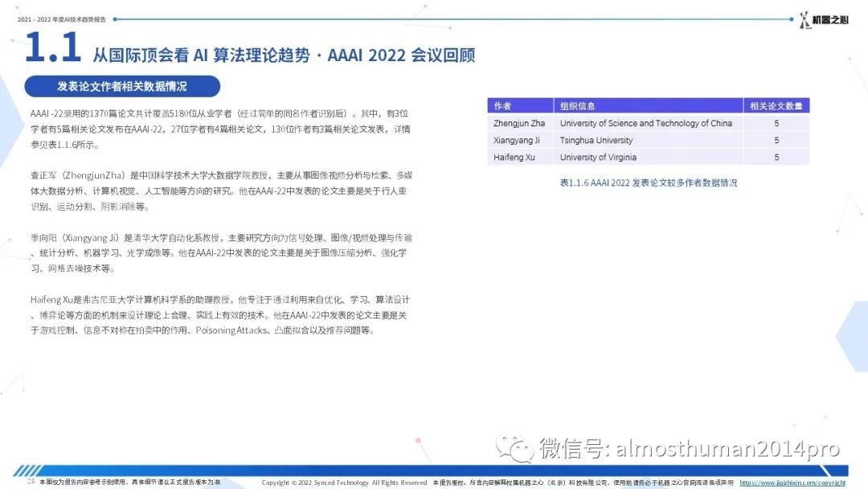Open the jiqizhixin.com copyright link in footer

[x=792, y=483]
